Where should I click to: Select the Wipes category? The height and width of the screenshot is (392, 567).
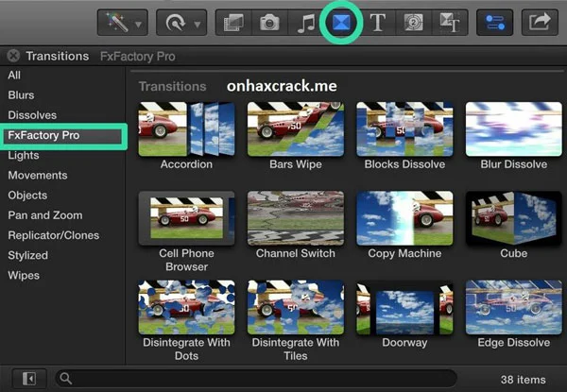coord(24,276)
